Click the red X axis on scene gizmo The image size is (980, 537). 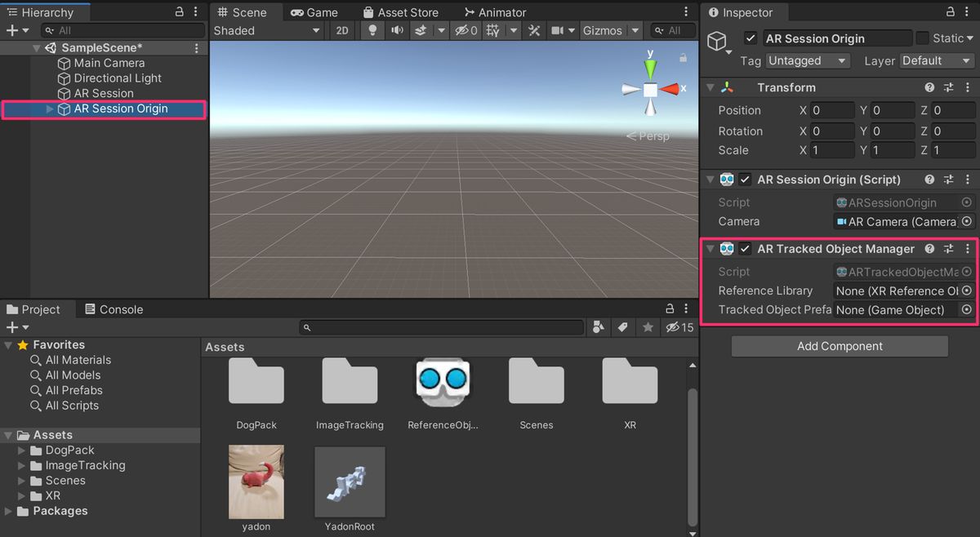[670, 88]
